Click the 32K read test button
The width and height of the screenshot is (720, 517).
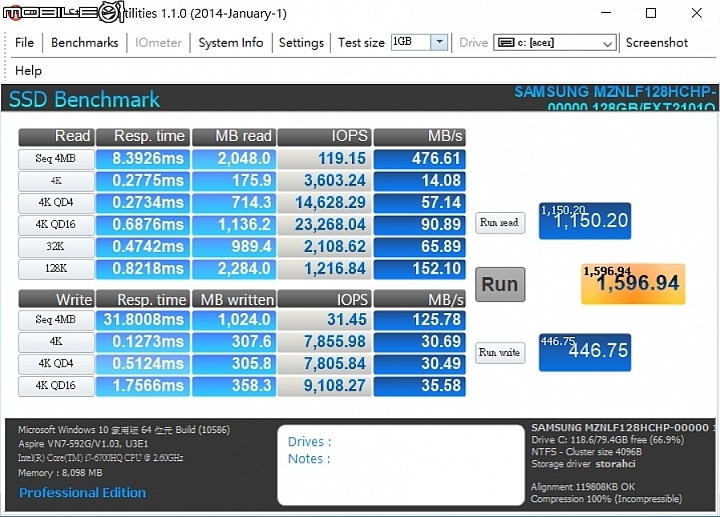tap(56, 247)
